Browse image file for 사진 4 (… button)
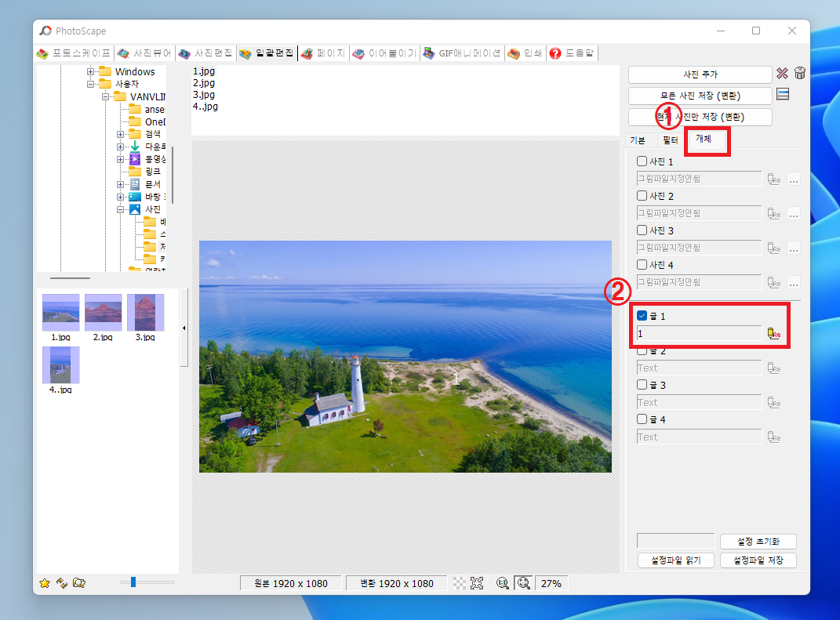This screenshot has width=840, height=620. click(x=794, y=282)
